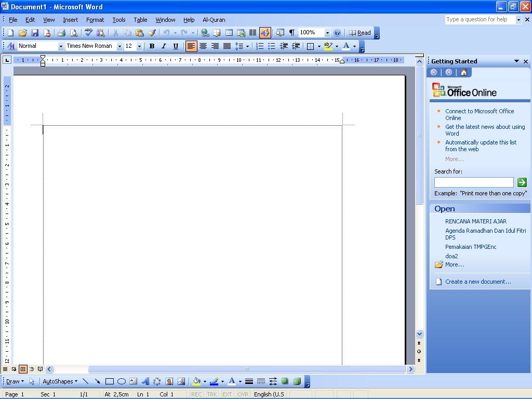Screen dimensions: 532x399
Task: Switch to Print Layout view
Action: pos(23,369)
